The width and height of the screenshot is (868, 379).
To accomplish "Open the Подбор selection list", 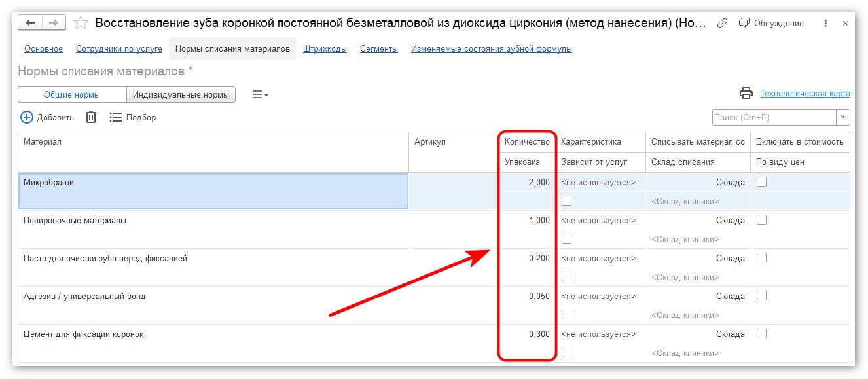I will click(x=133, y=117).
